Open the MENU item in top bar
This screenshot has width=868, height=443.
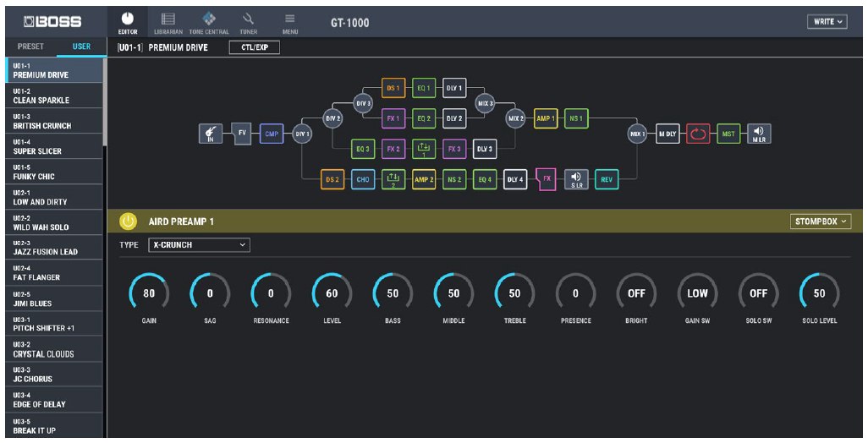[x=290, y=23]
